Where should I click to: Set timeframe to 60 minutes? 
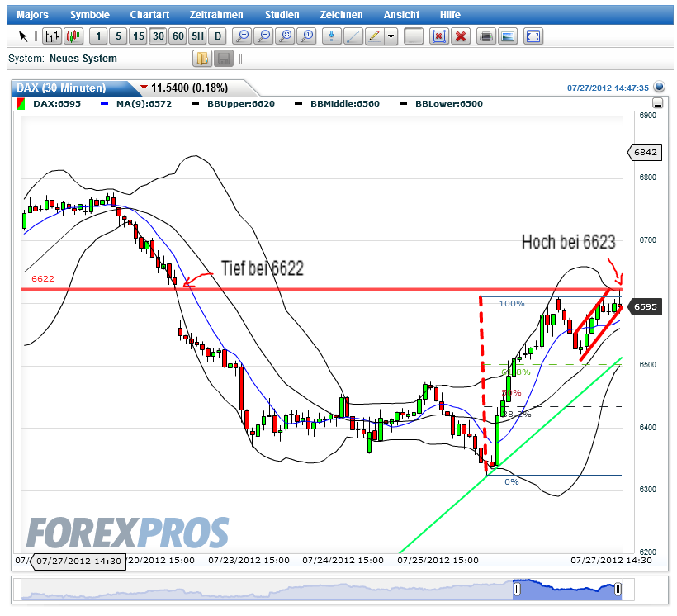178,36
